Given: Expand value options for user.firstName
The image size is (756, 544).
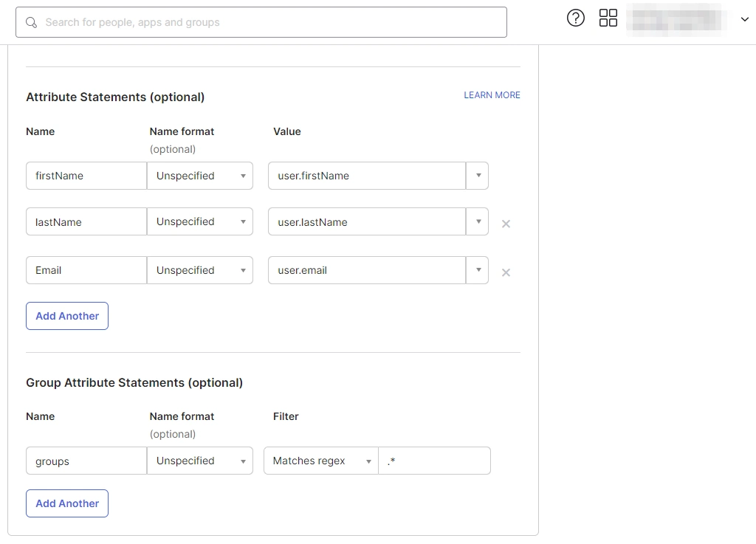Looking at the screenshot, I should point(478,176).
